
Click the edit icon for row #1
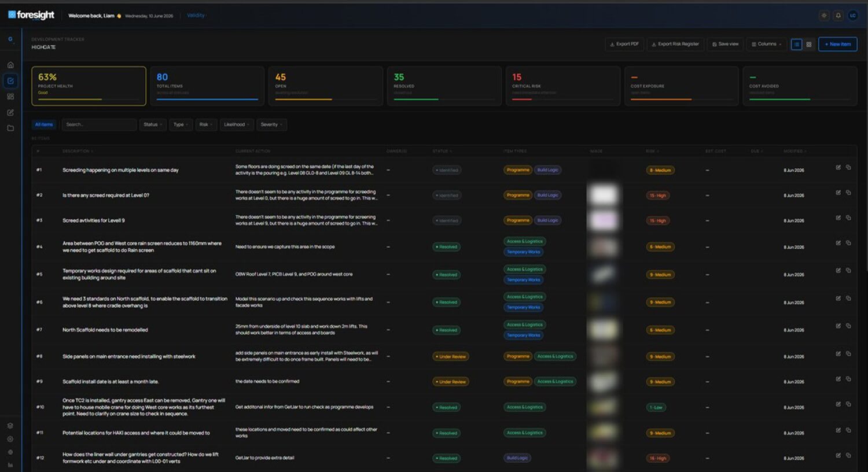[x=838, y=167]
